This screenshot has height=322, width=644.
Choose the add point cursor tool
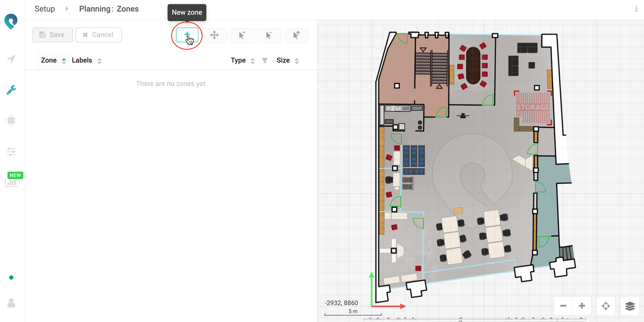[242, 35]
